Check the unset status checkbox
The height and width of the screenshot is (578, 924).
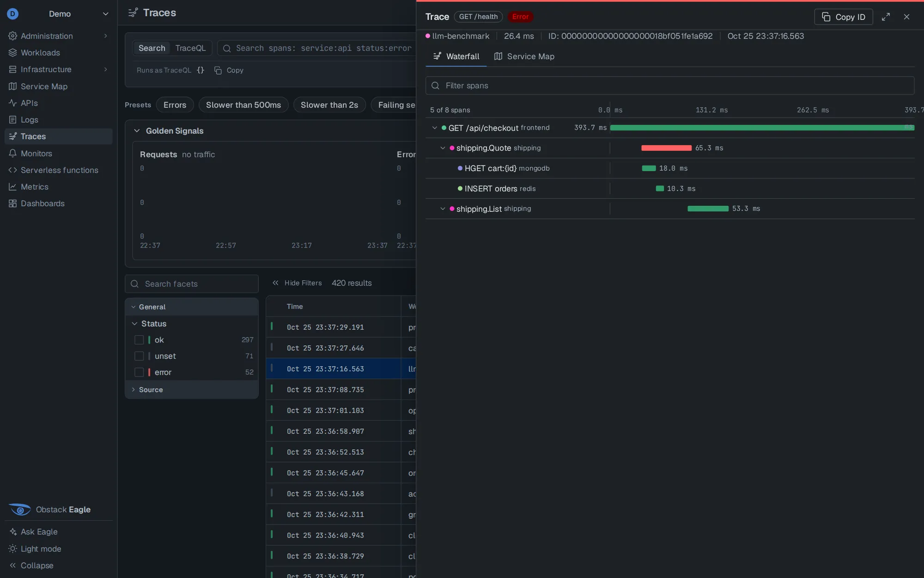pos(139,356)
